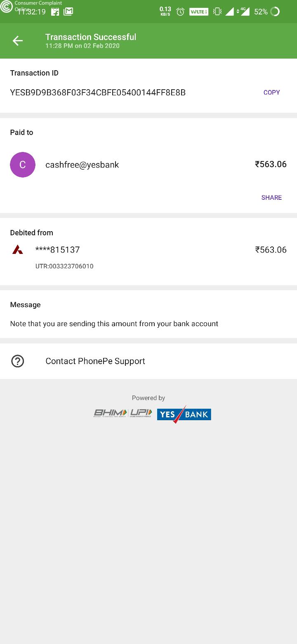Tap the UTR reference number

64,266
